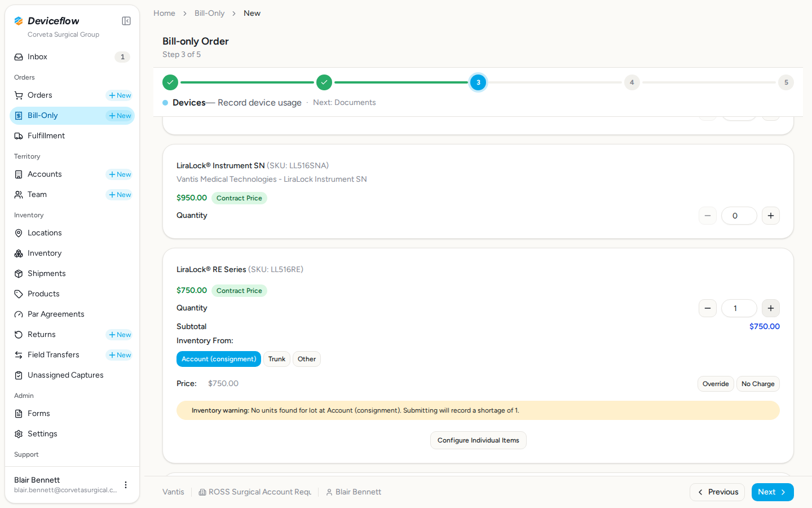
Task: Click Override price button
Action: pos(716,384)
